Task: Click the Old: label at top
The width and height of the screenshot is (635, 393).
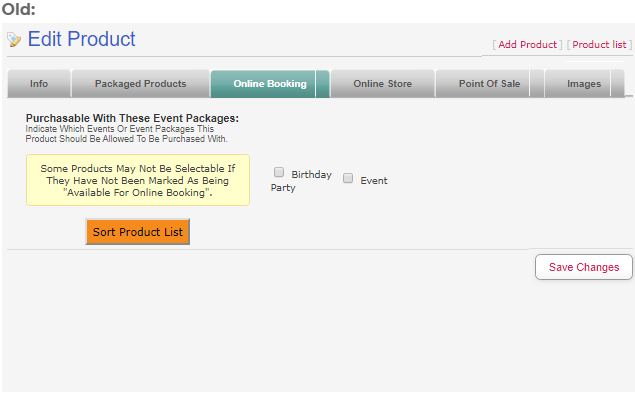Action: click(x=19, y=9)
